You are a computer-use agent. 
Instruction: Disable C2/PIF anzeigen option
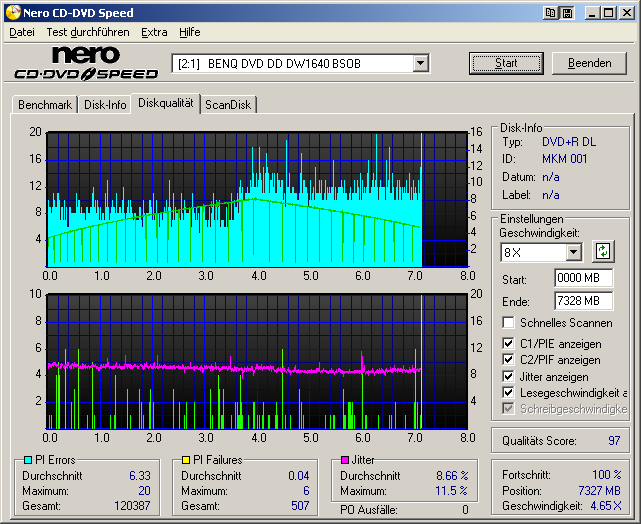tap(509, 360)
